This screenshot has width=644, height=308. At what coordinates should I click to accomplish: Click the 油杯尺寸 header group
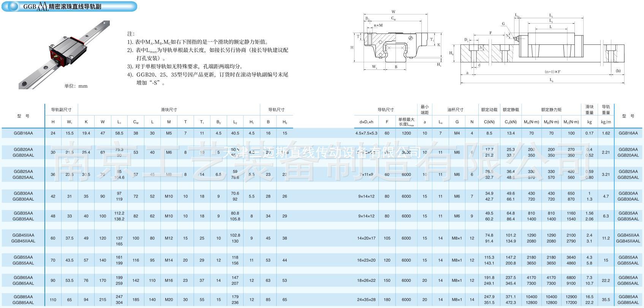(455, 110)
